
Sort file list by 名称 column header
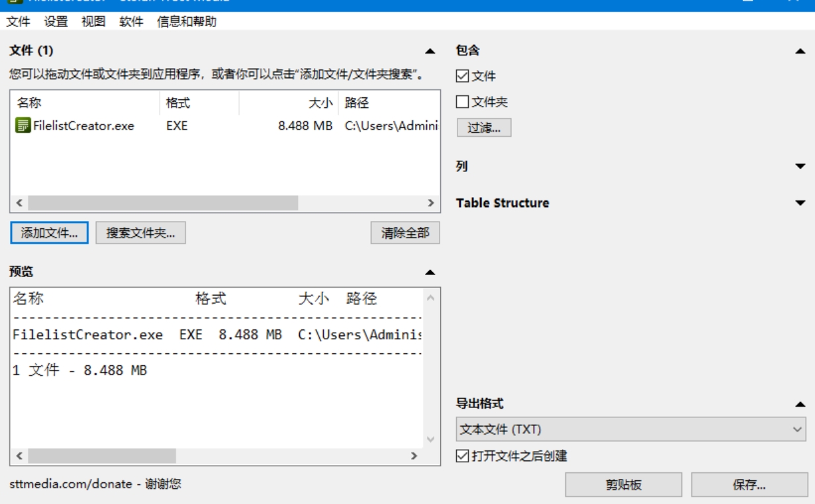click(85, 103)
